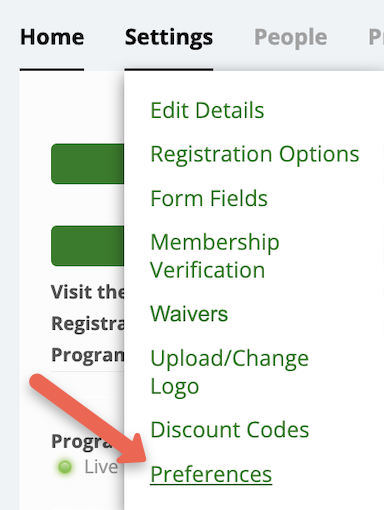The height and width of the screenshot is (510, 384).
Task: Click the Program text above the divider
Action: [88, 355]
